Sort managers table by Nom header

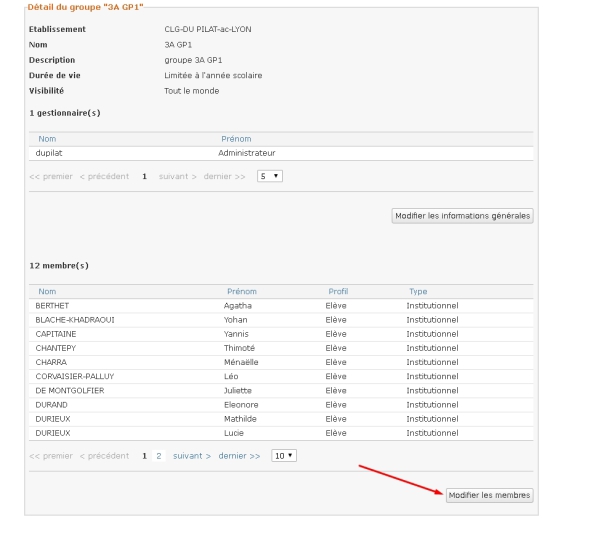click(x=47, y=139)
